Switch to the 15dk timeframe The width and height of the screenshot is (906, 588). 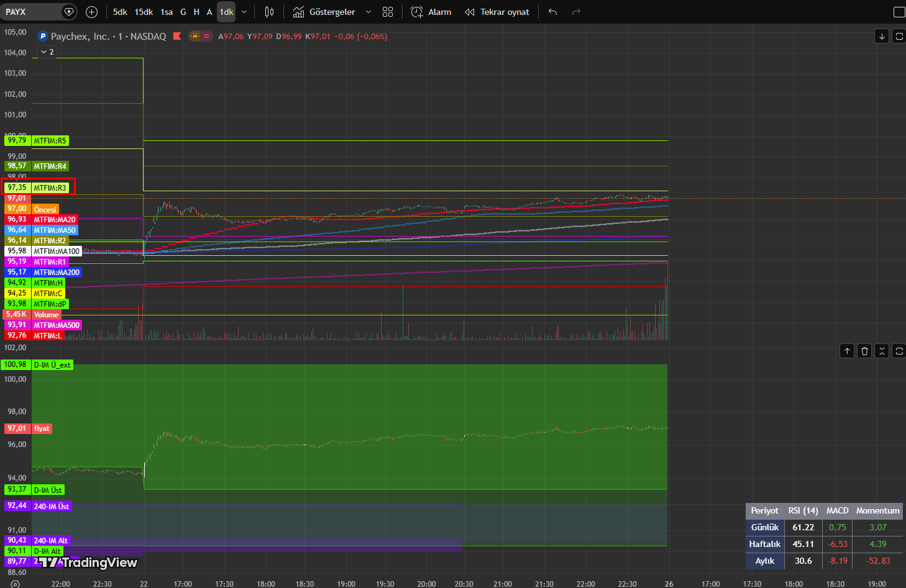tap(144, 12)
